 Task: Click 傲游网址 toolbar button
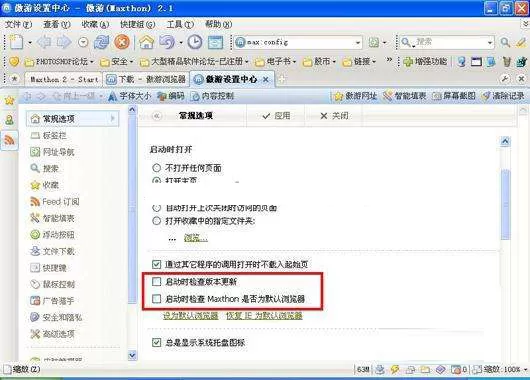pyautogui.click(x=356, y=96)
